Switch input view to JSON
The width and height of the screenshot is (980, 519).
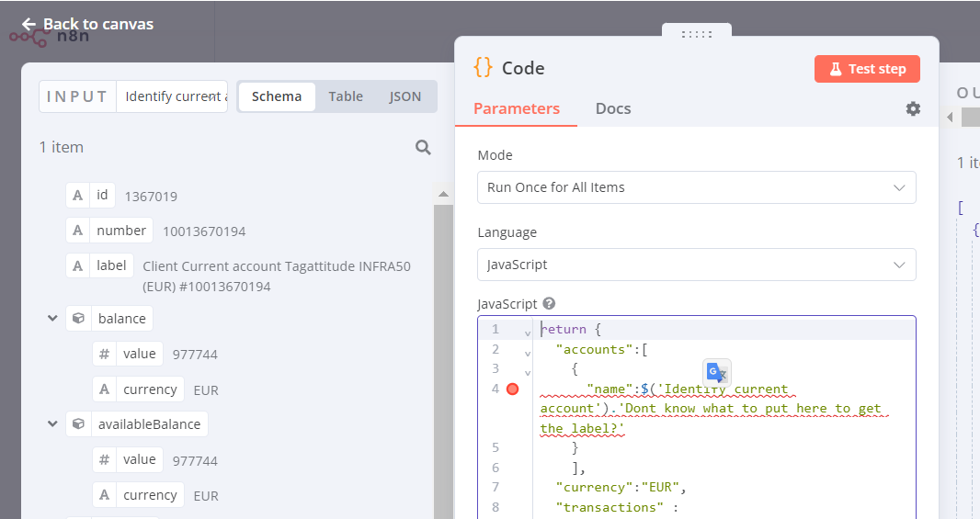point(405,96)
